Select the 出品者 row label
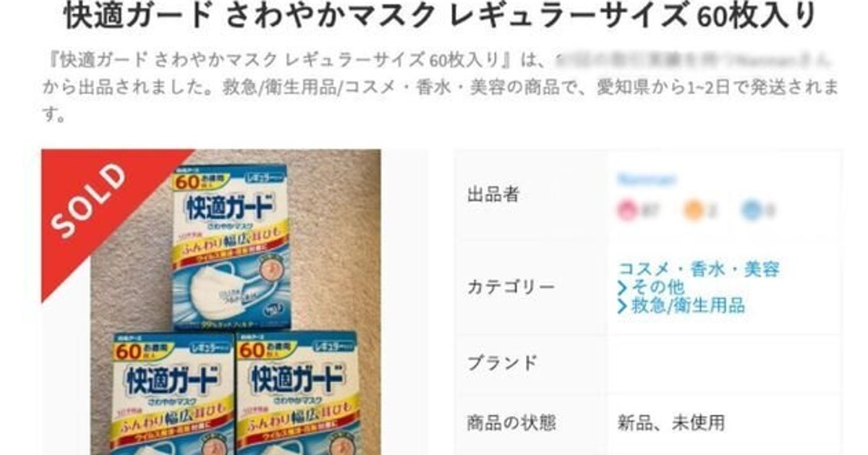The width and height of the screenshot is (868, 455). (x=493, y=194)
